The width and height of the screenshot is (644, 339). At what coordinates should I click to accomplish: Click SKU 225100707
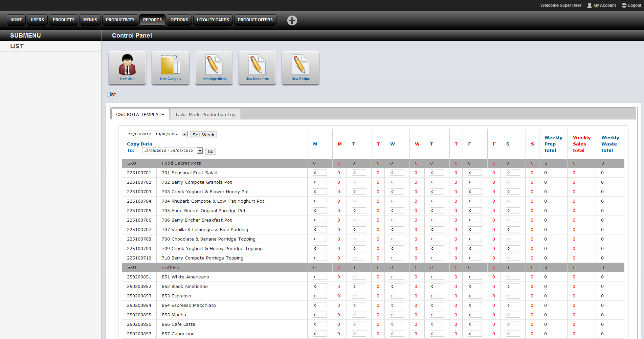[139, 229]
